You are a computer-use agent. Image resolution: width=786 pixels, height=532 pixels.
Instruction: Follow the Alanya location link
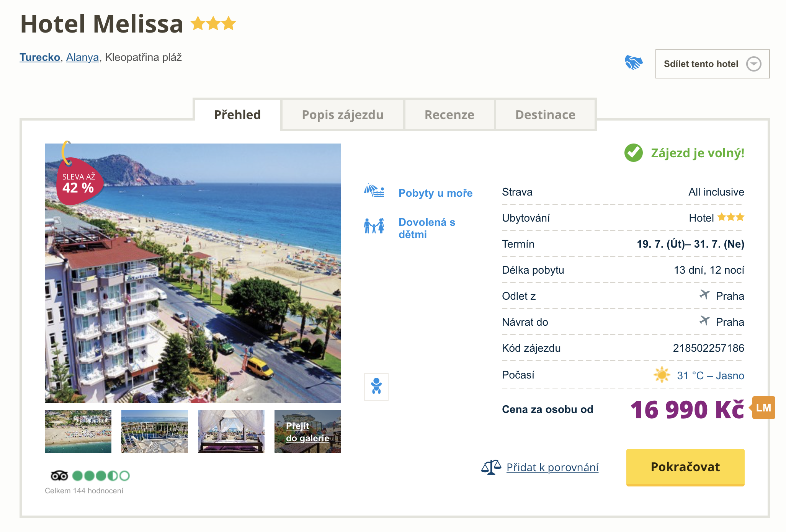(x=82, y=57)
